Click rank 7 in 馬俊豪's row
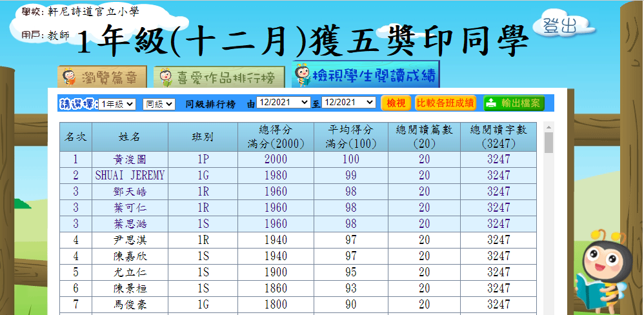644x315 pixels. [76, 304]
